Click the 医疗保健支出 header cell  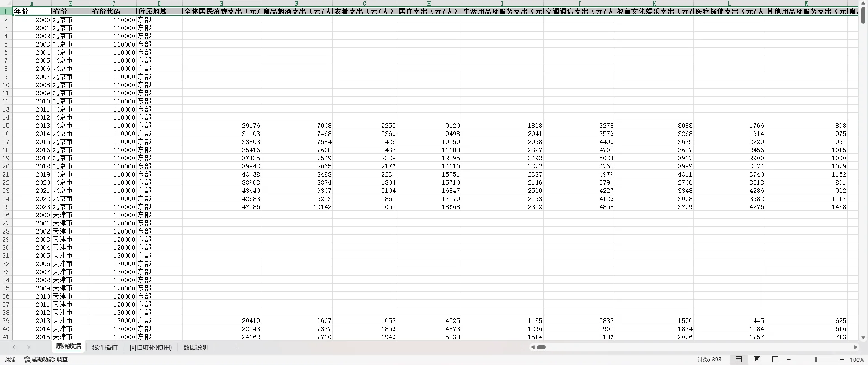[x=729, y=11]
